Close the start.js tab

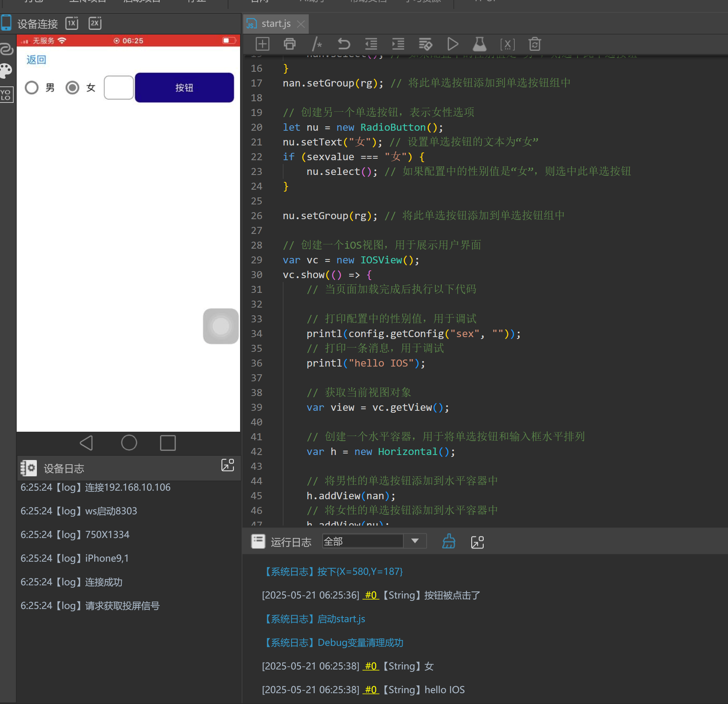tap(301, 24)
